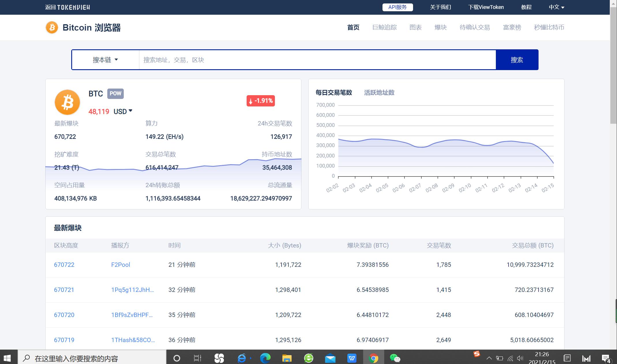The height and width of the screenshot is (364, 617).
Task: Open the 巨鲸追踪 whale tracking page
Action: 385,27
